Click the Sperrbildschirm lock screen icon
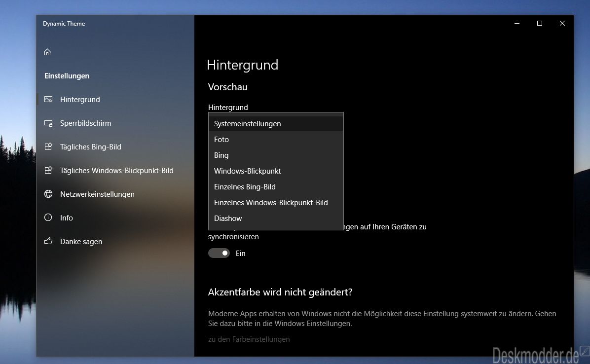Image resolution: width=590 pixels, height=364 pixels. tap(48, 123)
